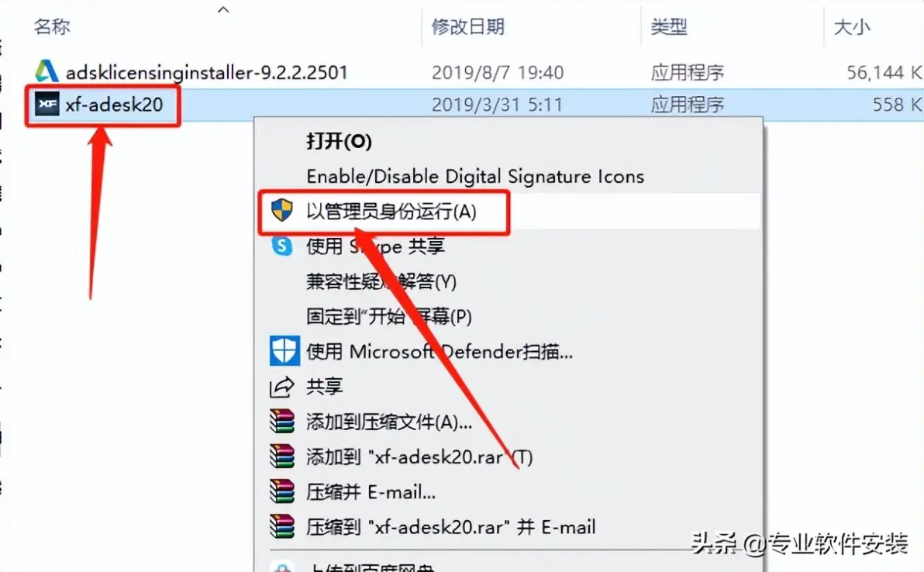Select Enable/Disable Digital Signature Icons
924x572 pixels.
click(475, 176)
